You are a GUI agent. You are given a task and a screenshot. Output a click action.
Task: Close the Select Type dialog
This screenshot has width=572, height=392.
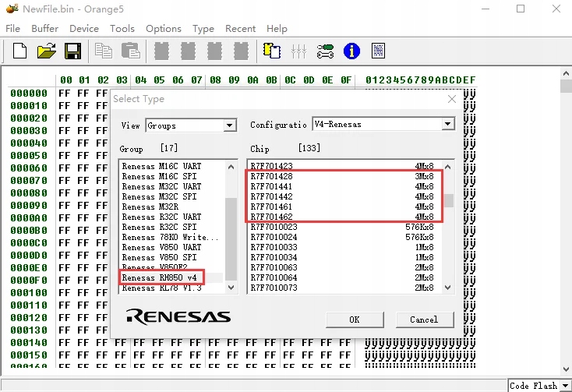[x=452, y=99]
